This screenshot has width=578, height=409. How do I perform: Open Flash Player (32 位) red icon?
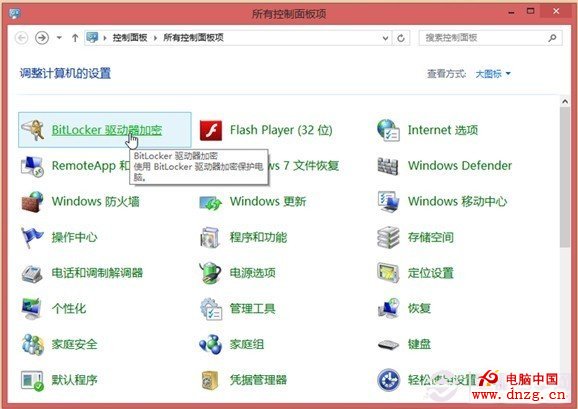tap(210, 130)
